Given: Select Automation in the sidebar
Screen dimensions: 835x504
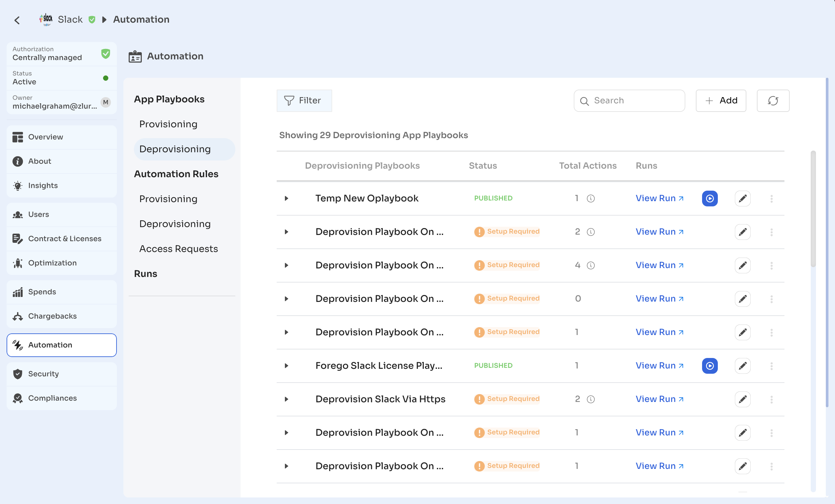Looking at the screenshot, I should point(61,345).
